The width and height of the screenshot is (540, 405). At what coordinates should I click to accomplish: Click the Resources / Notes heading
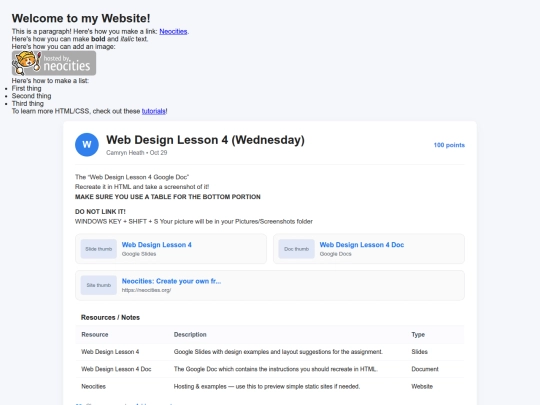pos(110,318)
